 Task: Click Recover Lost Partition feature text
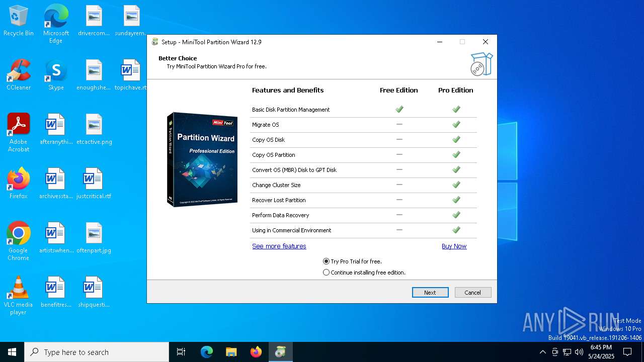[x=279, y=200]
